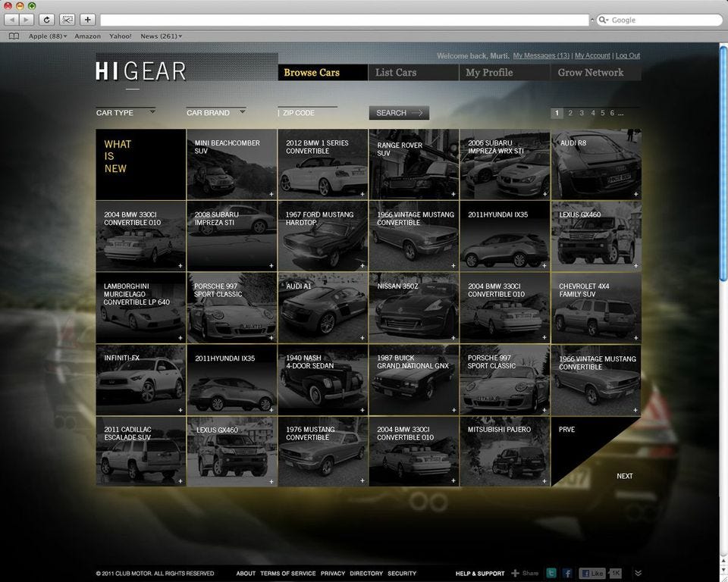Click the Zip Code input field
This screenshot has width=728, height=582.
pyautogui.click(x=307, y=112)
